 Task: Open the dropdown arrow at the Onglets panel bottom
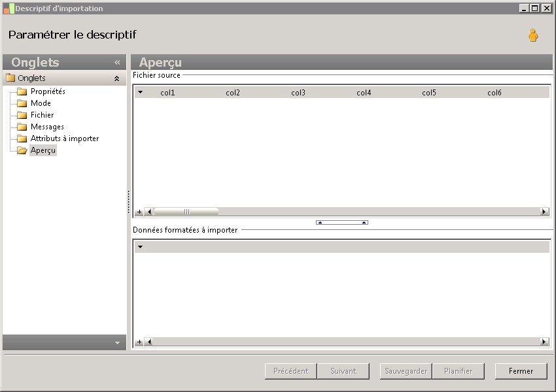117,343
